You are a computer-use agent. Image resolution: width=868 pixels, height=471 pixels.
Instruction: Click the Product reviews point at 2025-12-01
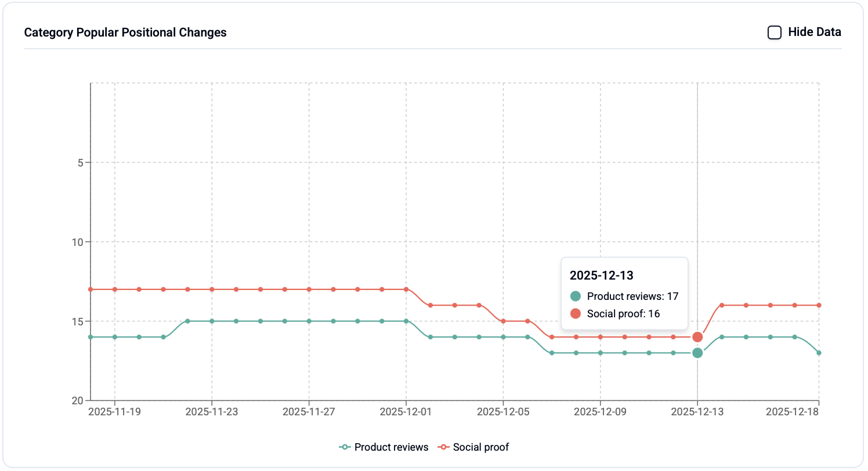[406, 321]
